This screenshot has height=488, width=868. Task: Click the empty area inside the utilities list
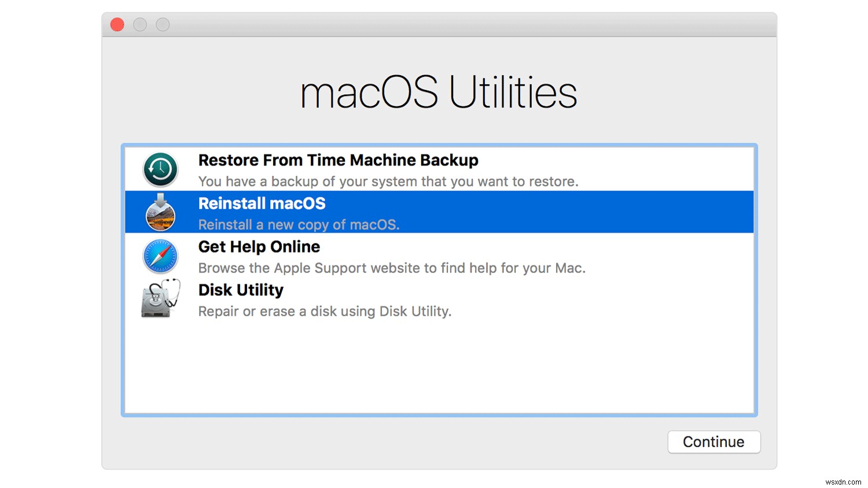click(x=438, y=364)
